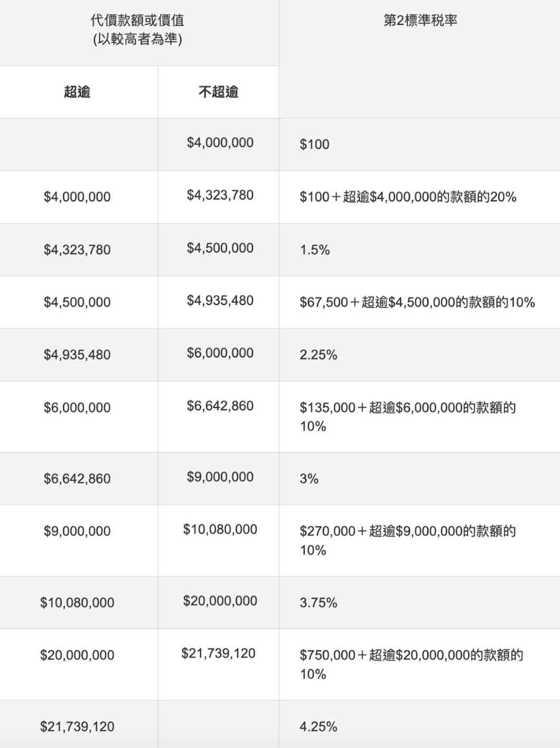This screenshot has height=748, width=560.
Task: Select the $67,500＋超逾$4,500,000 rate cell
Action: pos(417,302)
